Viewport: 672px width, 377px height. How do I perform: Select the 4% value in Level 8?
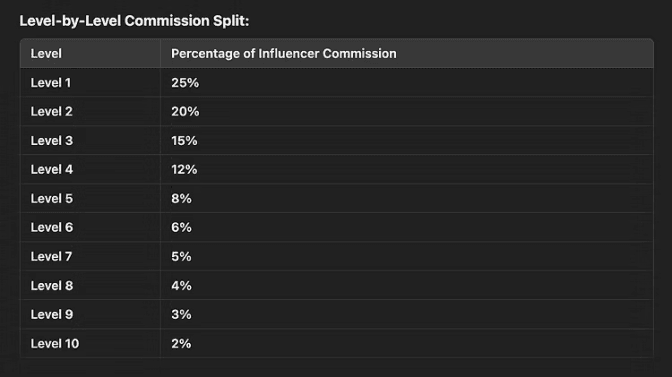pos(181,285)
